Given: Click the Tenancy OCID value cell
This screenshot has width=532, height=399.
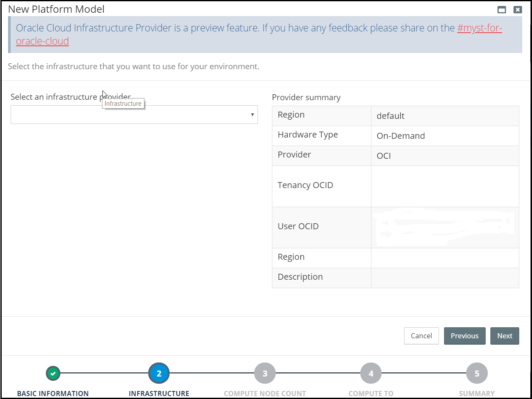Looking at the screenshot, I should [x=444, y=186].
